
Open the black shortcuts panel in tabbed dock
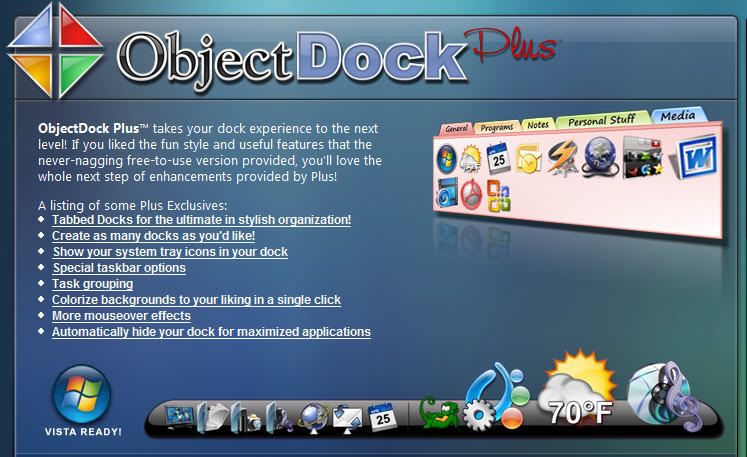coord(642,158)
